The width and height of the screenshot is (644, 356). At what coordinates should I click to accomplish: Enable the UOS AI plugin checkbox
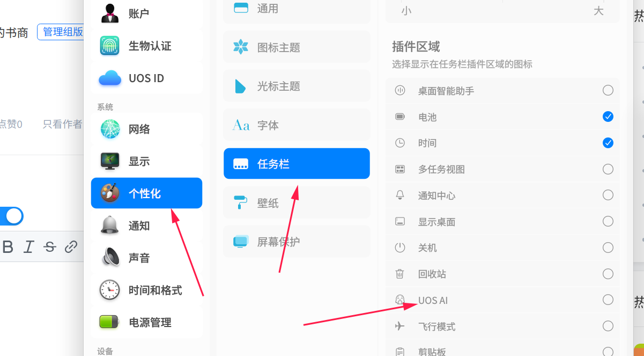[x=608, y=300]
